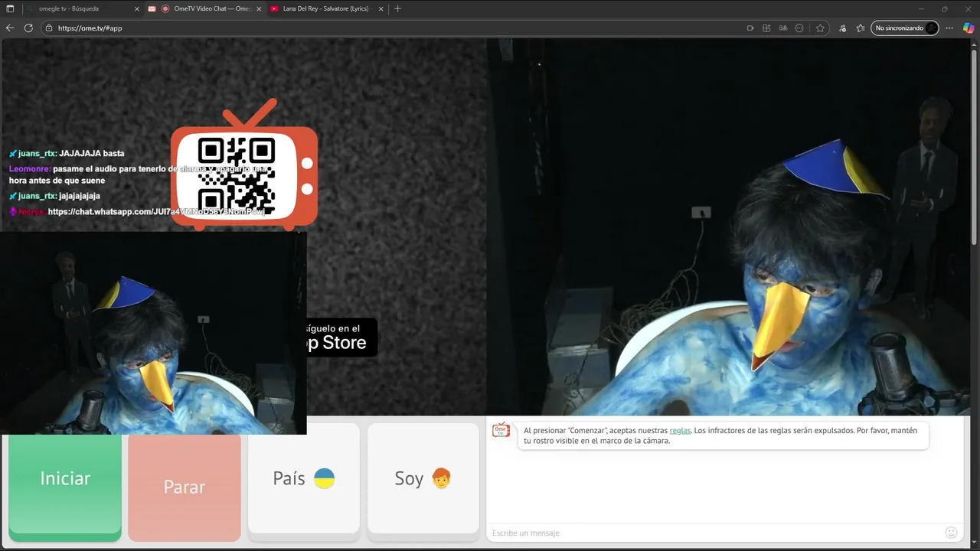The height and width of the screenshot is (551, 980).
Task: Open the circled three-dots icon in the address bar
Action: coord(799,28)
